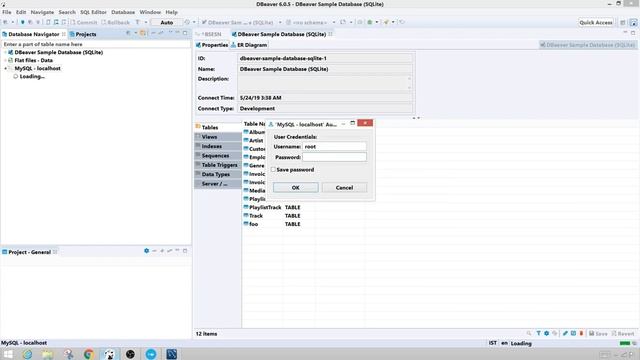Viewport: 640px width, 360px height.
Task: Select the Properties tab
Action: coord(212,45)
